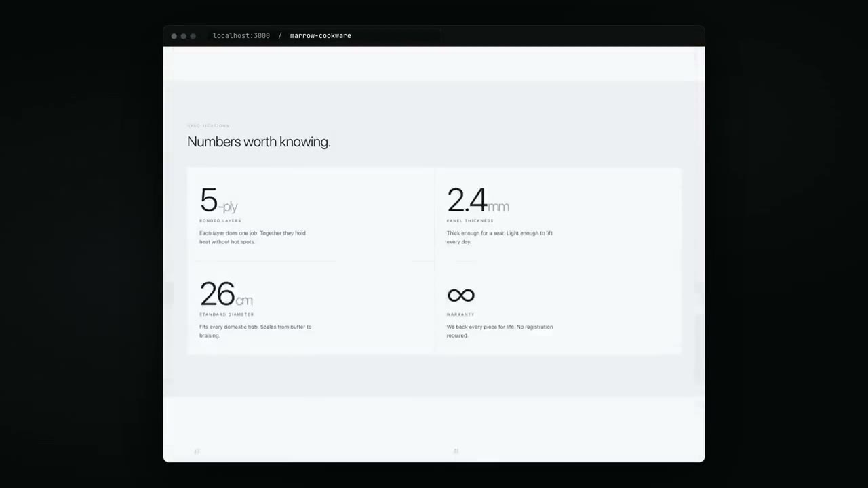Click the marrow-cookware path segment
Screen dimensions: 868x488
click(x=320, y=35)
